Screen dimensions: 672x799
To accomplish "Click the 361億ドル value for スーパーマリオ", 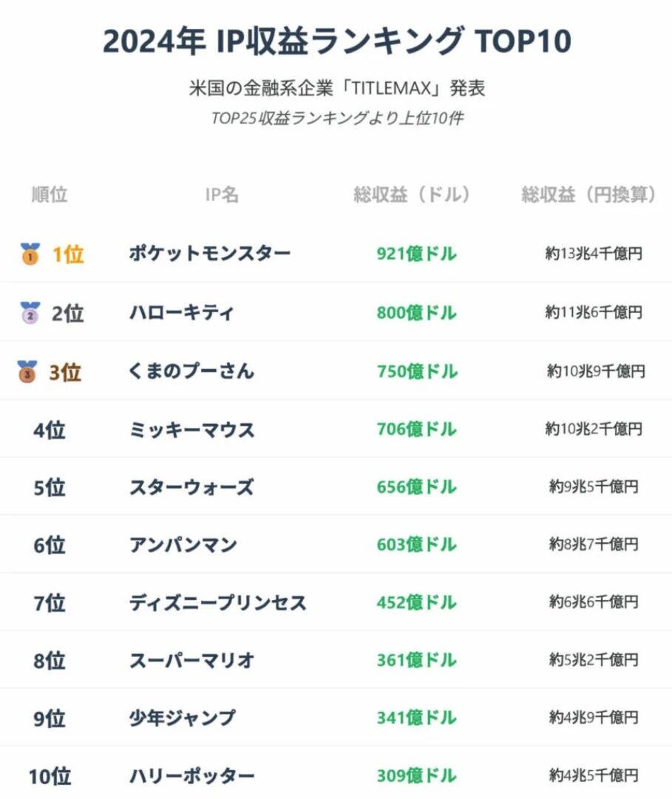I will tap(416, 661).
